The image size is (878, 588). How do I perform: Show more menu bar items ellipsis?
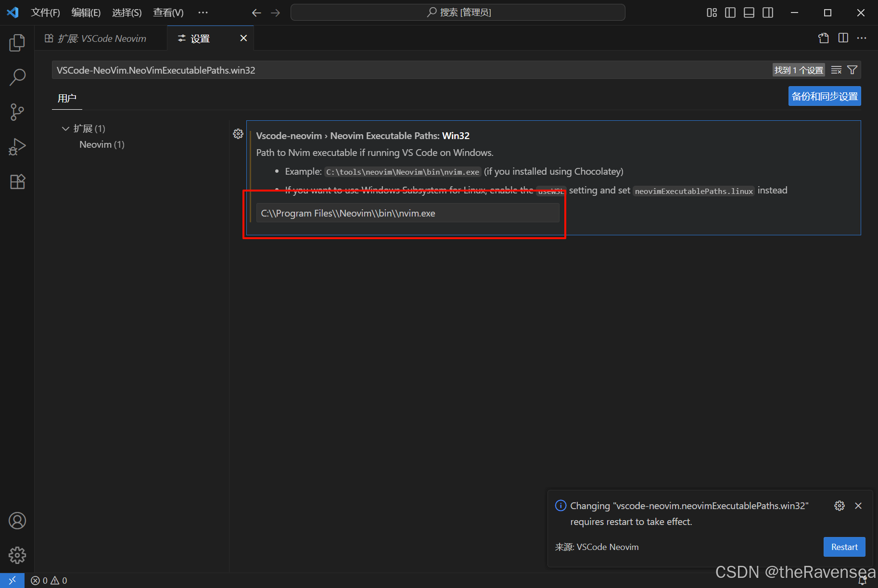point(203,13)
